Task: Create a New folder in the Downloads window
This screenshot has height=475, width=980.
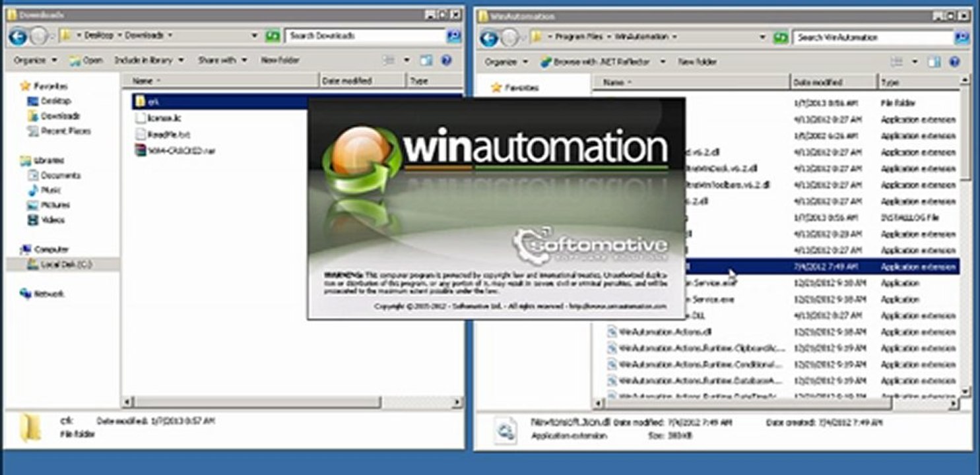Action: [x=280, y=60]
